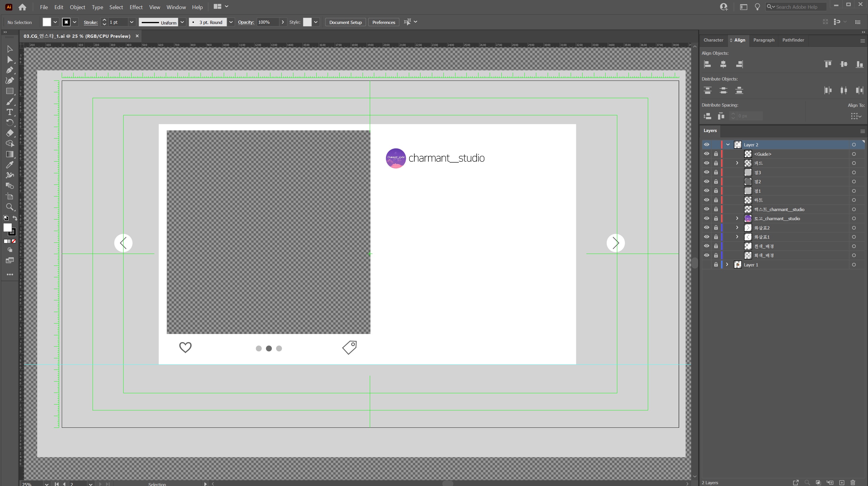Hide the 하트 layer
Viewport: 868px width, 486px height.
click(x=707, y=200)
